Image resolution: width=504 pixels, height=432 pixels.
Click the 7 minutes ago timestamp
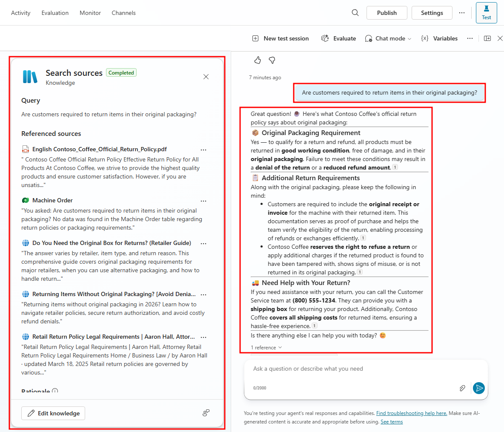[265, 78]
